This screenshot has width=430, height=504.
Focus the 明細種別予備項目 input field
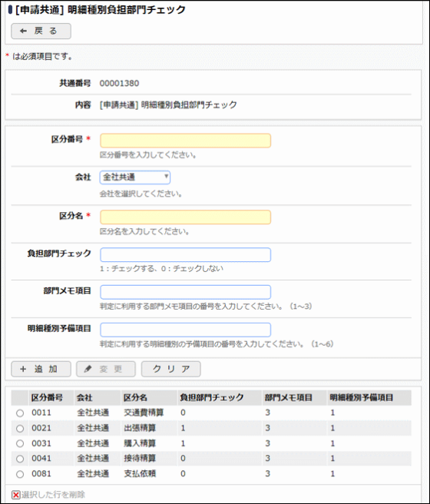pos(185,330)
